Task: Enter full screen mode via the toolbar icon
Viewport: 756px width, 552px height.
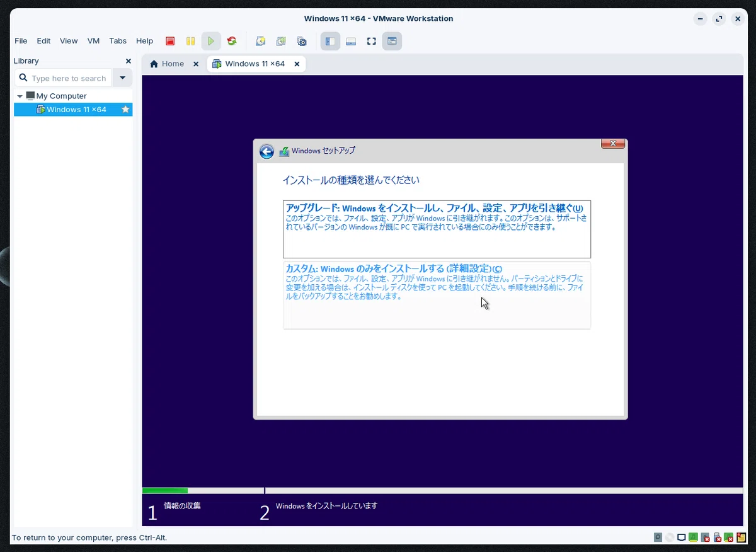Action: click(372, 41)
